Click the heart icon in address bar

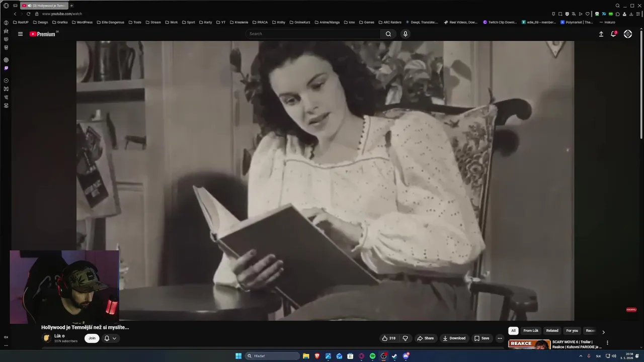point(587,14)
